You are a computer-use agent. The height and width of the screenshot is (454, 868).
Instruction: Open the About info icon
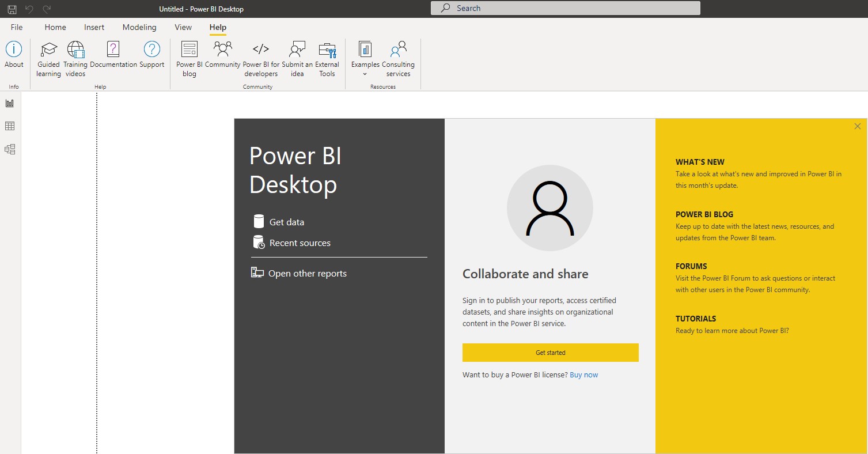(14, 49)
